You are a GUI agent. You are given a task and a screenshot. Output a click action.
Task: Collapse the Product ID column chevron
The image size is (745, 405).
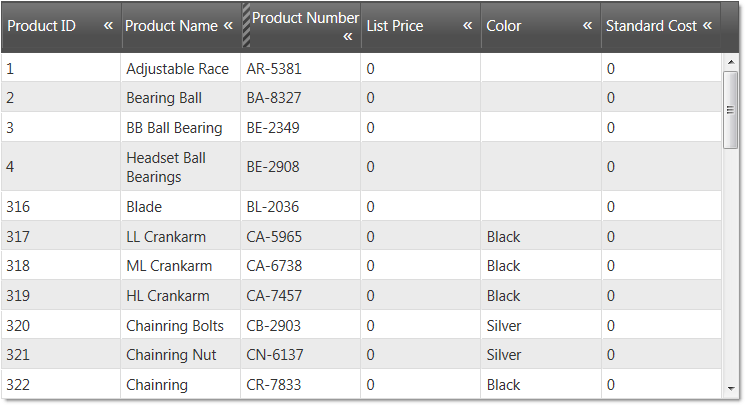pyautogui.click(x=108, y=26)
